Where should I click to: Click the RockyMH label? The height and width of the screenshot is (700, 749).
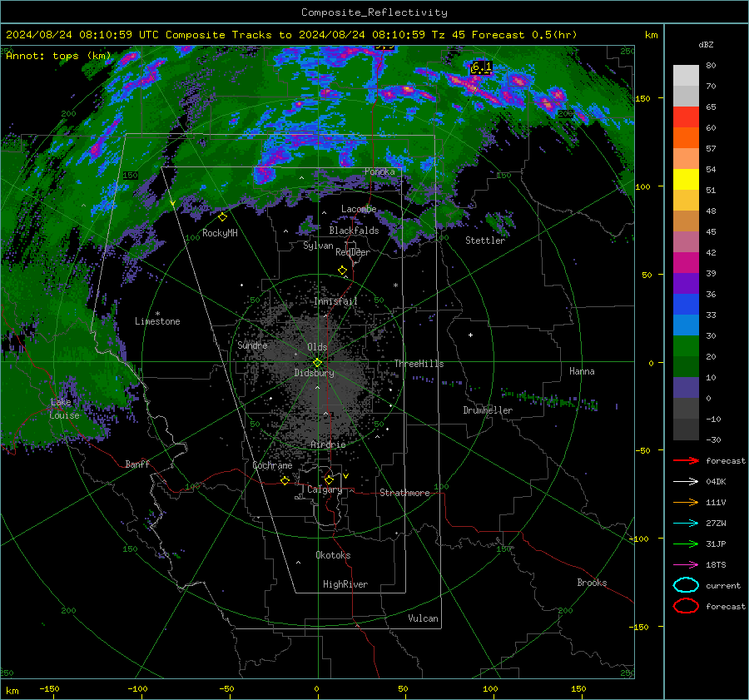220,233
